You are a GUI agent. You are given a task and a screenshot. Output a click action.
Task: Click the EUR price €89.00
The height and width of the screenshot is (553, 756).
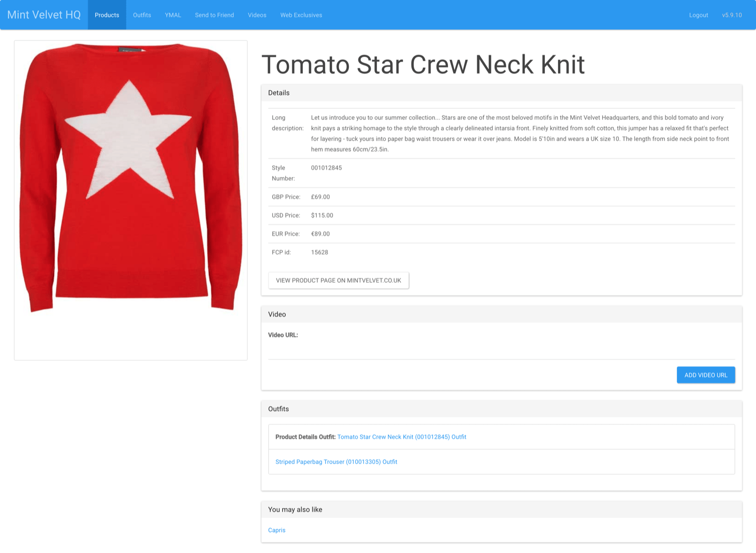(321, 234)
